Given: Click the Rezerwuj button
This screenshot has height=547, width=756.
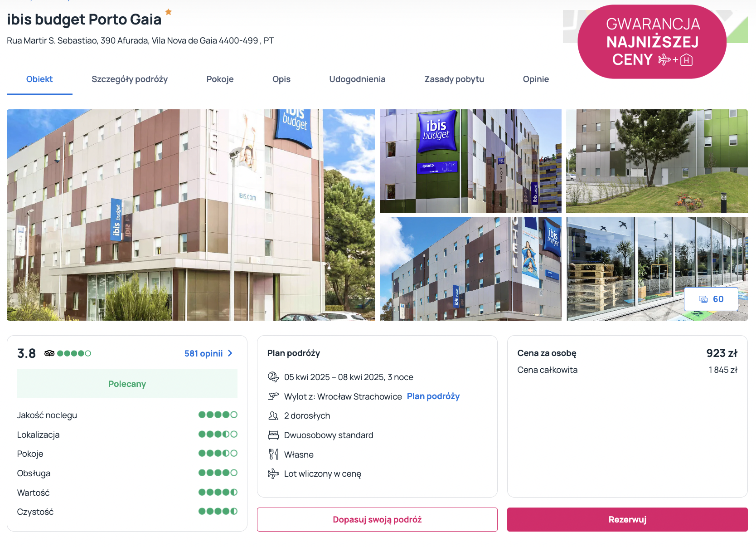Looking at the screenshot, I should 627,519.
